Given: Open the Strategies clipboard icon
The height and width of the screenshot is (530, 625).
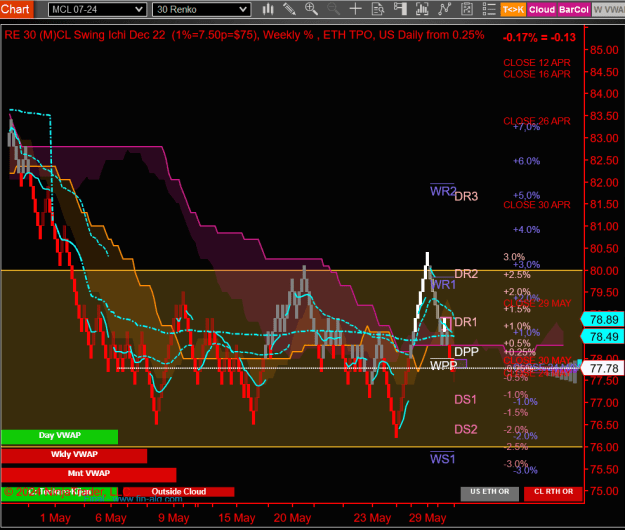Looking at the screenshot, I should coord(467,9).
